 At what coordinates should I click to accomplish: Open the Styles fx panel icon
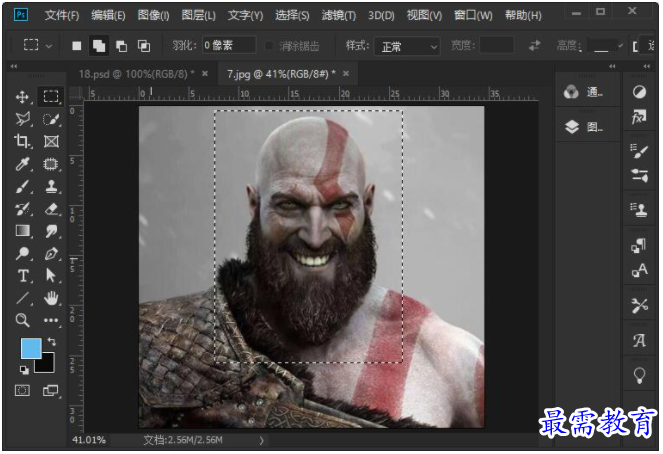pos(639,116)
